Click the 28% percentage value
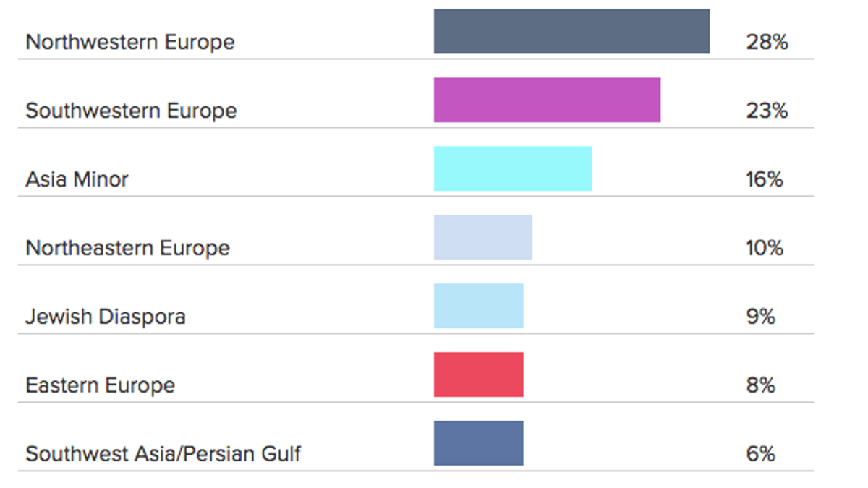Image resolution: width=868 pixels, height=488 pixels. click(x=767, y=42)
